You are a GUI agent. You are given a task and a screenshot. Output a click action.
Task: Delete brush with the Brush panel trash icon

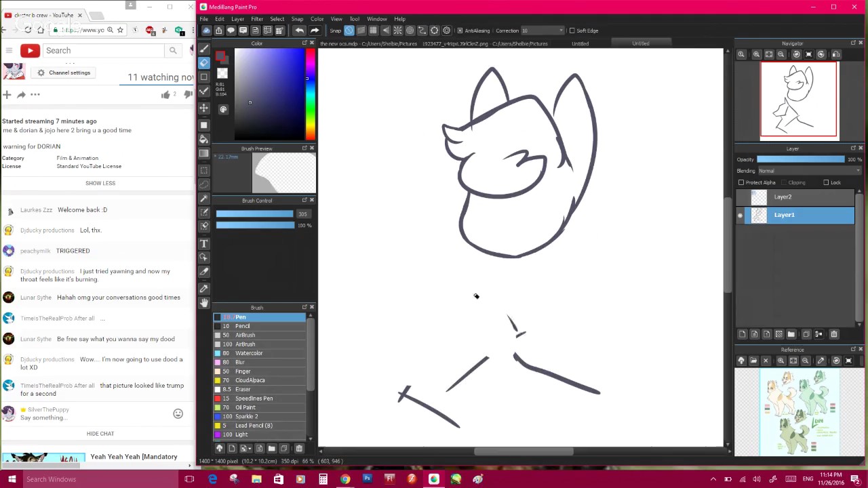298,448
